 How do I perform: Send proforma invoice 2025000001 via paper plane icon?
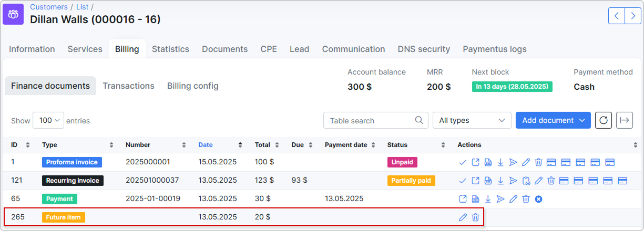coord(513,162)
